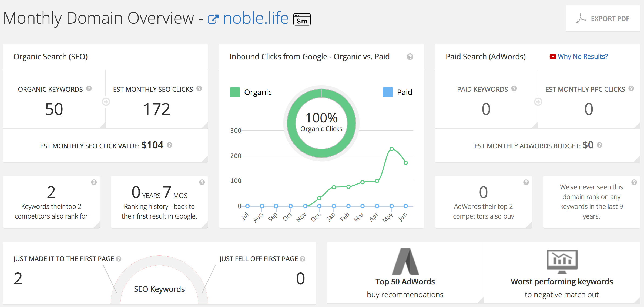Viewport: 644px width, 307px height.
Task: Open the Organic Keywords 50 value
Action: [x=54, y=109]
